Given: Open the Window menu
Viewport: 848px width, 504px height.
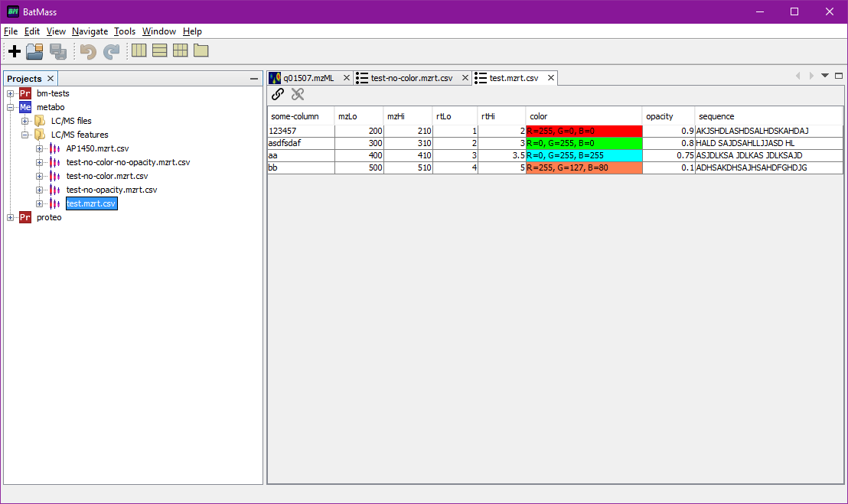Looking at the screenshot, I should coord(159,31).
